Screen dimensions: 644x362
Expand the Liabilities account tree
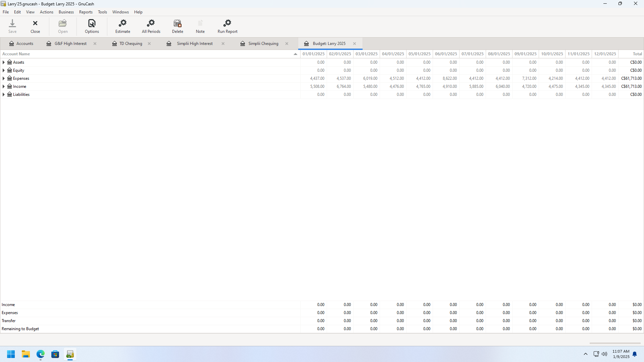pyautogui.click(x=4, y=95)
